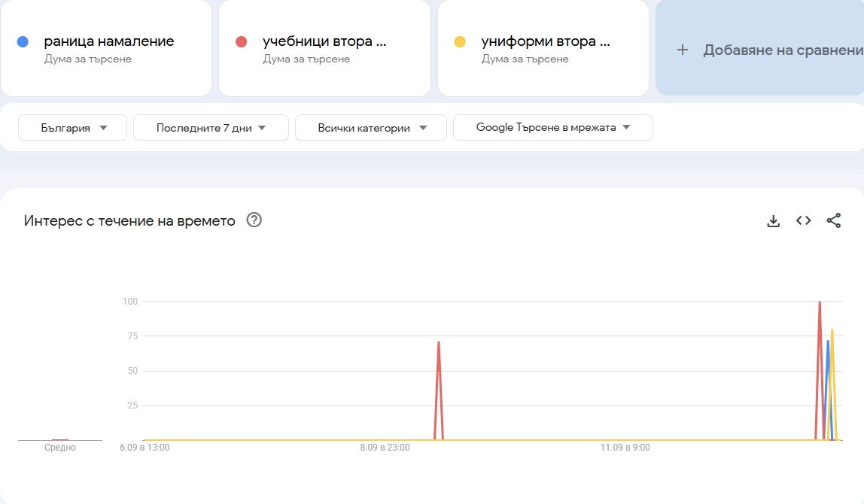Select the раница намаление search term card

pos(105,49)
